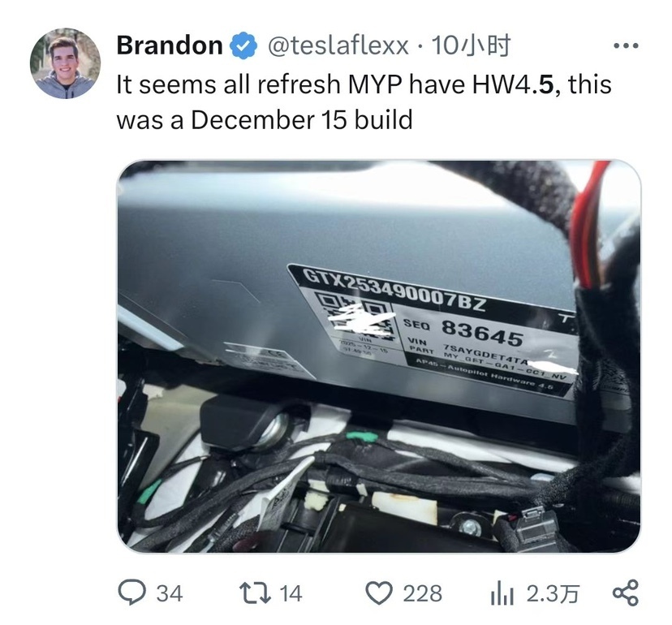Click the 'was a December 15 build' line
Screen dimensions: 672x625
[x=265, y=119]
